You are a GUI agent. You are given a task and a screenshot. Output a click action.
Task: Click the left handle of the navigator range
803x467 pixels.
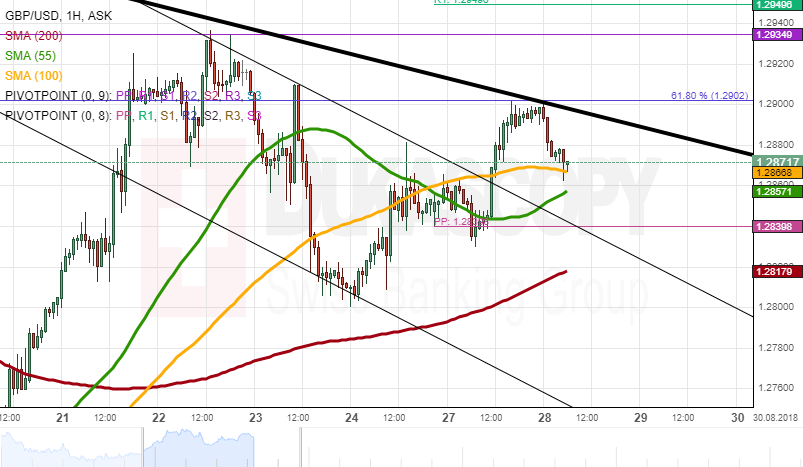coord(143,448)
